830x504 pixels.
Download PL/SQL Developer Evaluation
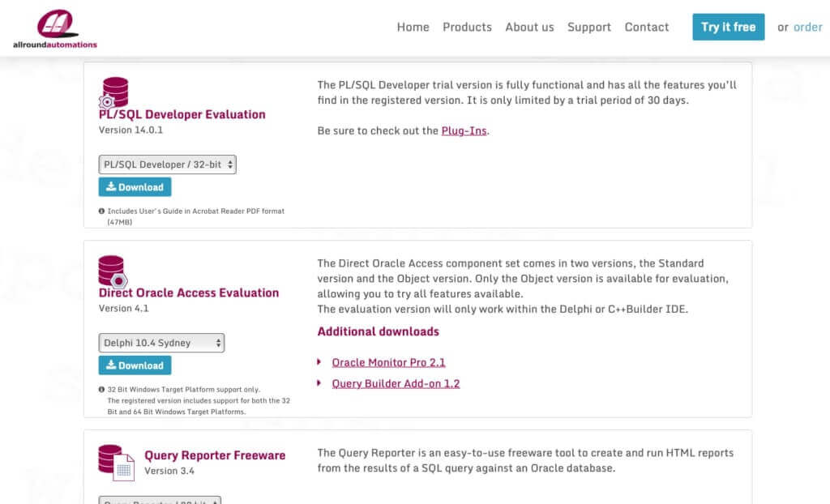pyautogui.click(x=135, y=187)
